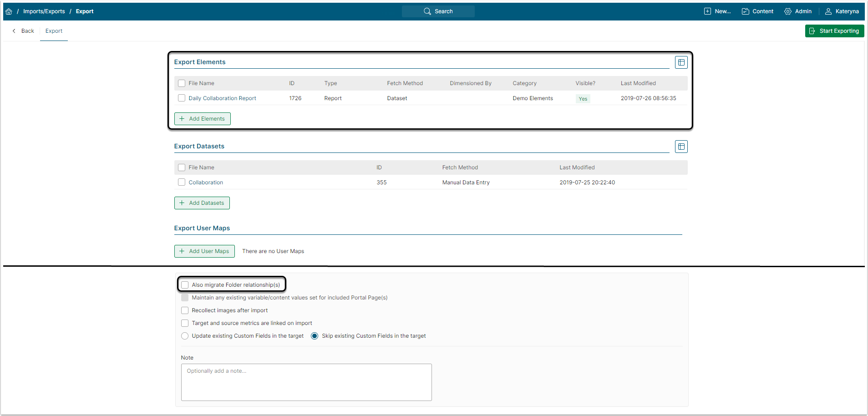868x416 pixels.
Task: Open the Export Elements column settings icon
Action: pos(681,62)
